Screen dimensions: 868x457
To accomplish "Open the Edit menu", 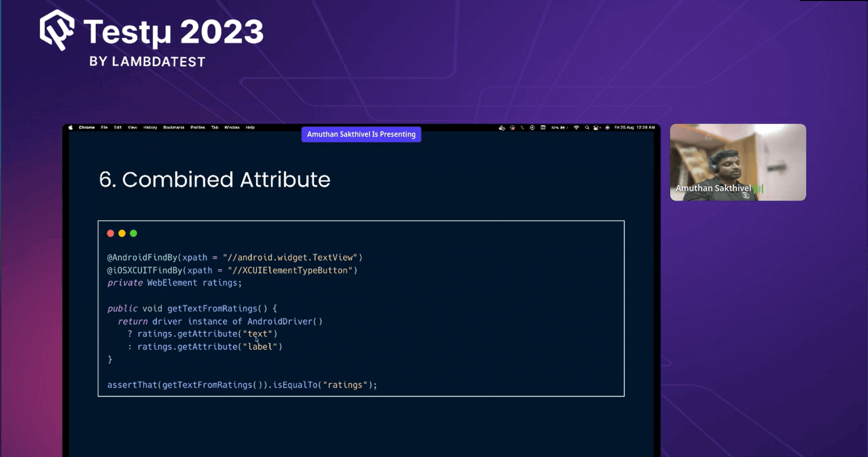I will 118,128.
